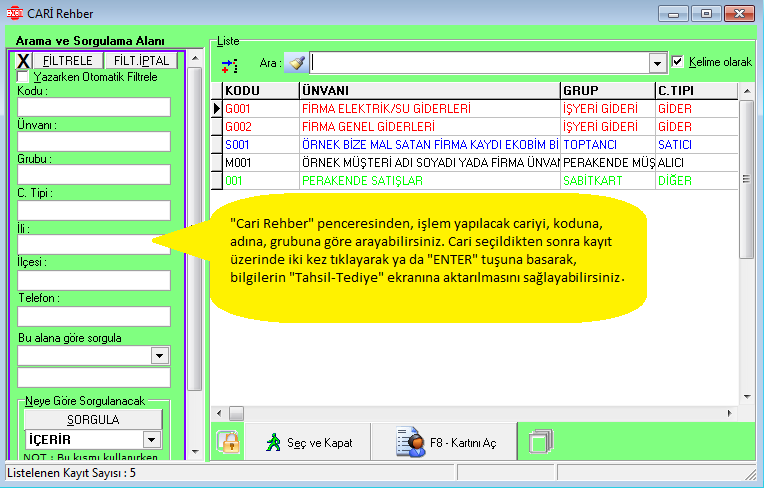Click the FİLTRELE button
Viewport: 764px width, 488px height.
tap(68, 61)
